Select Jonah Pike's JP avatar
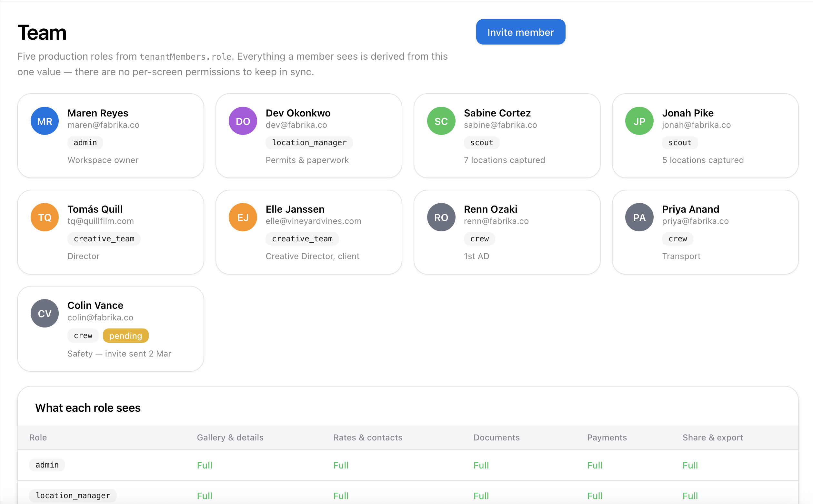 639,121
